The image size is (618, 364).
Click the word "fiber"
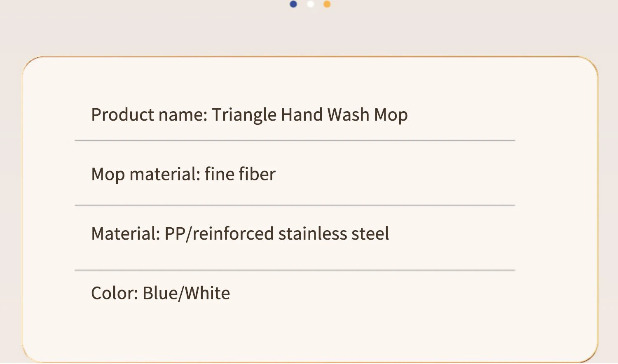coord(257,174)
